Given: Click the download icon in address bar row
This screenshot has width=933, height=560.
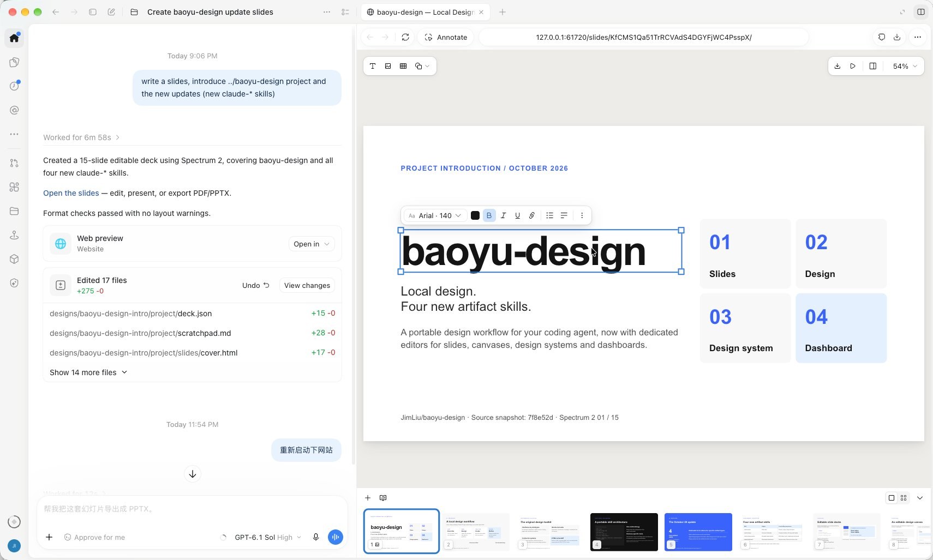Looking at the screenshot, I should click(x=897, y=37).
